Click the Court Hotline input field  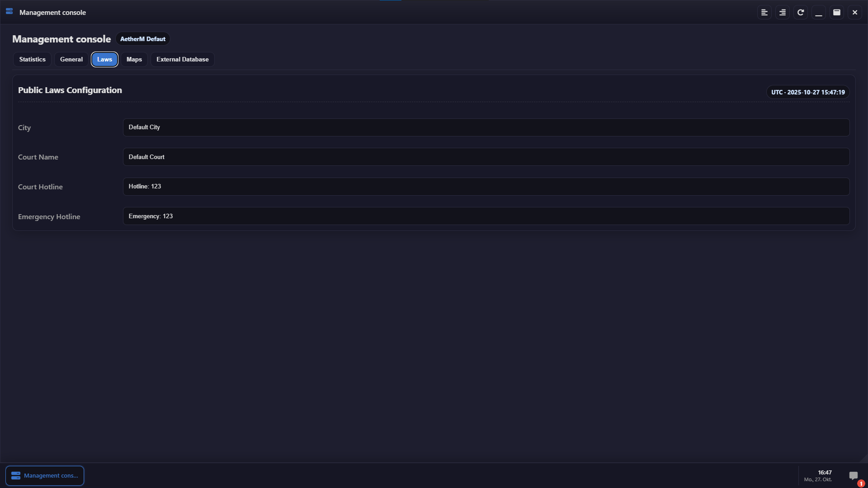pos(486,187)
